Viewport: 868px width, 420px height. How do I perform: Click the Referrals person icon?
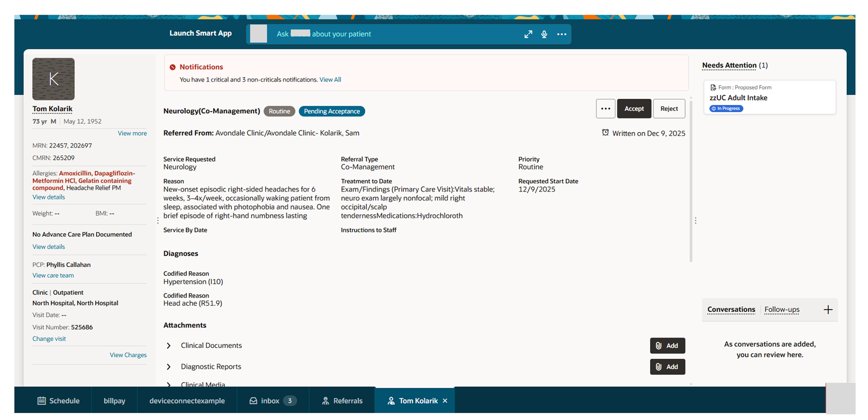(x=325, y=401)
